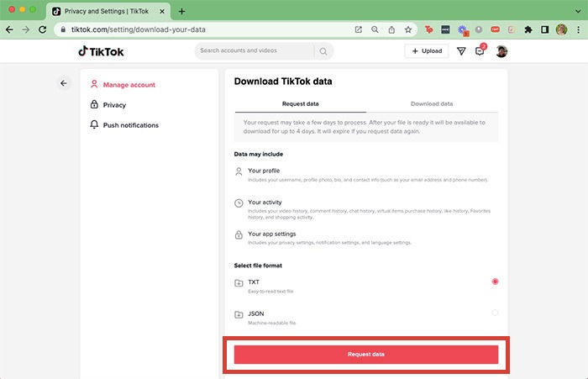The width and height of the screenshot is (588, 379).
Task: Click the "Your activity" text
Action: coord(265,203)
